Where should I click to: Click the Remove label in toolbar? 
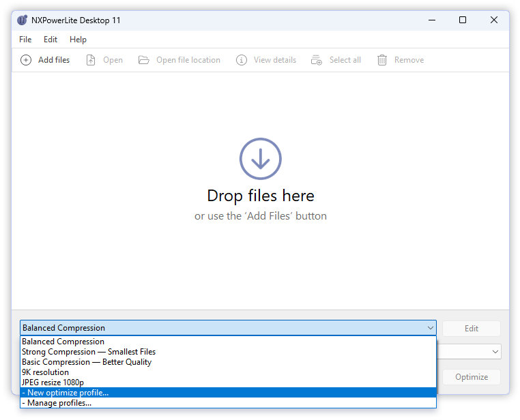[409, 60]
